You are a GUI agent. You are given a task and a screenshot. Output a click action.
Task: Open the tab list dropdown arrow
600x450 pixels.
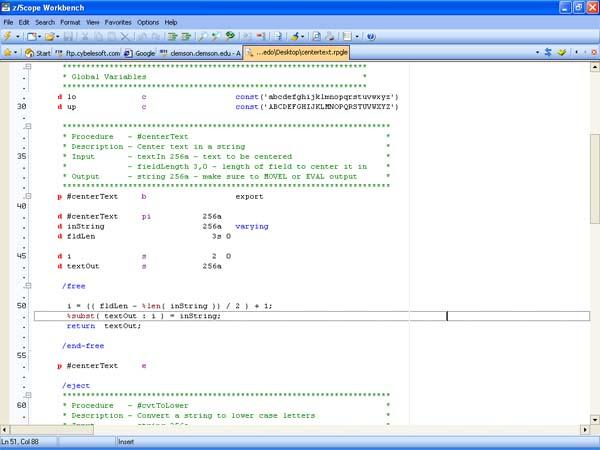[537, 52]
